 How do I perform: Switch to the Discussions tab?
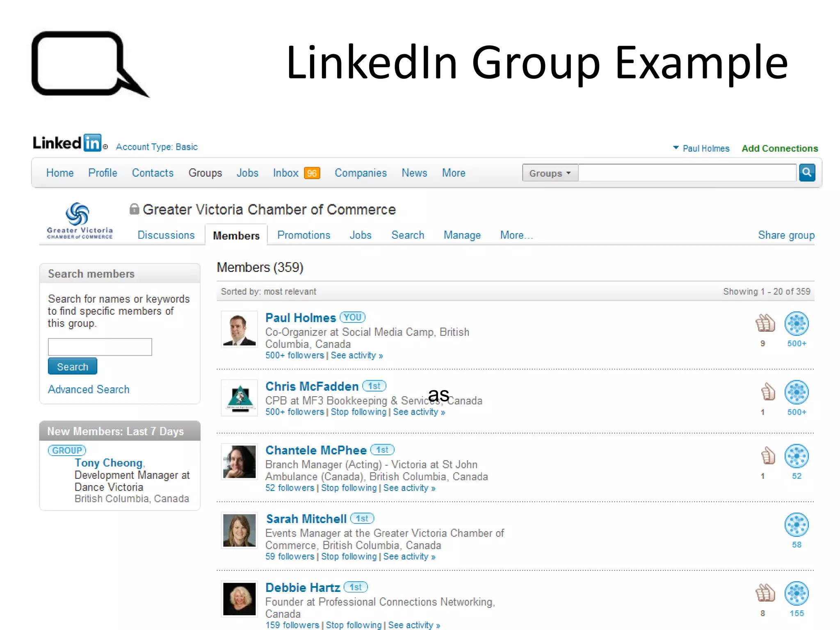click(166, 235)
